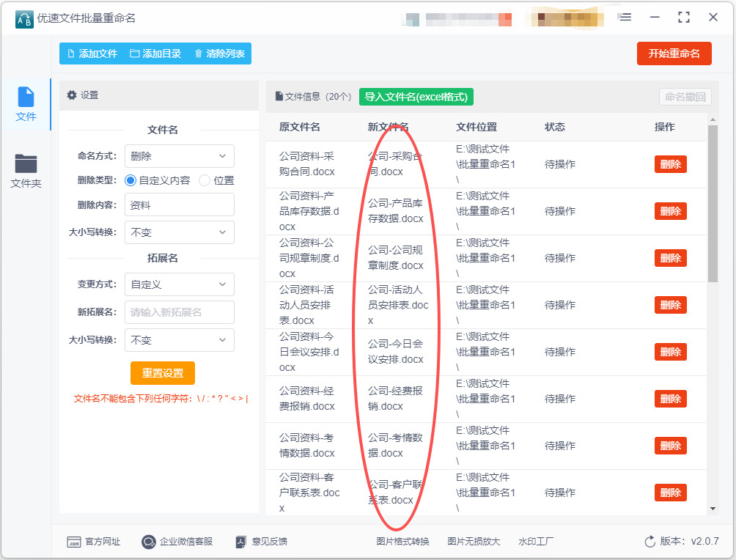Click the Add File icon button
The width and height of the screenshot is (736, 560).
(x=71, y=54)
